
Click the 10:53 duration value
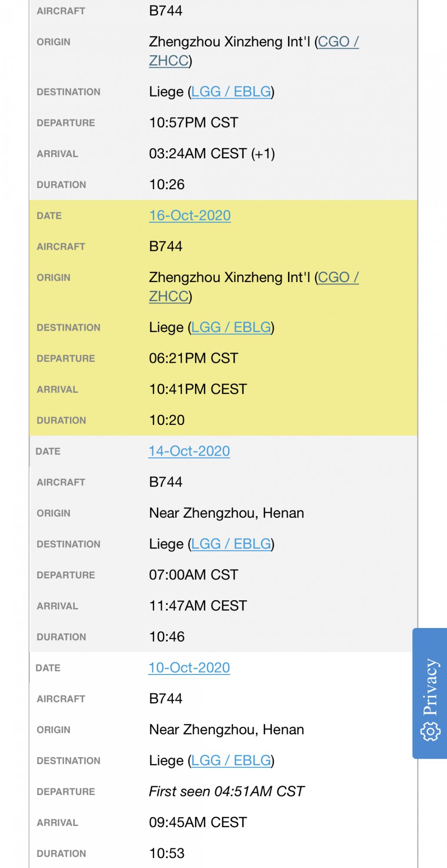point(167,853)
